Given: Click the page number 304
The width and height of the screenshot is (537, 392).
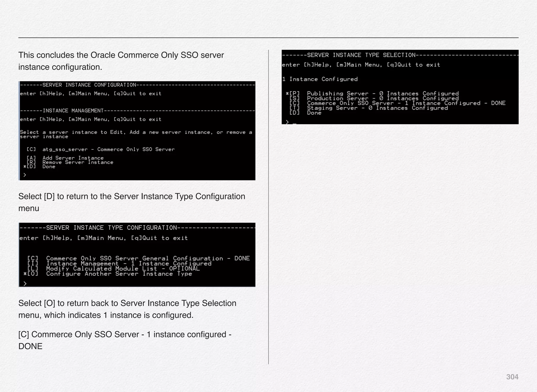Looking at the screenshot, I should click(512, 377).
